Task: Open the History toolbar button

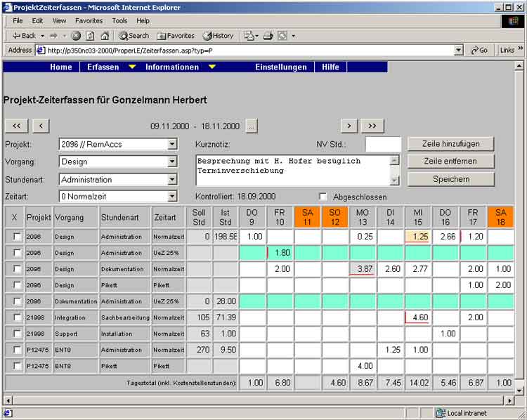Action: 219,36
